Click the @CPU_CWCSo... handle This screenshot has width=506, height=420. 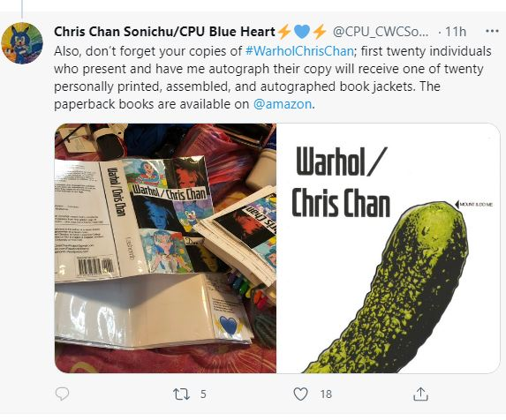click(x=381, y=32)
